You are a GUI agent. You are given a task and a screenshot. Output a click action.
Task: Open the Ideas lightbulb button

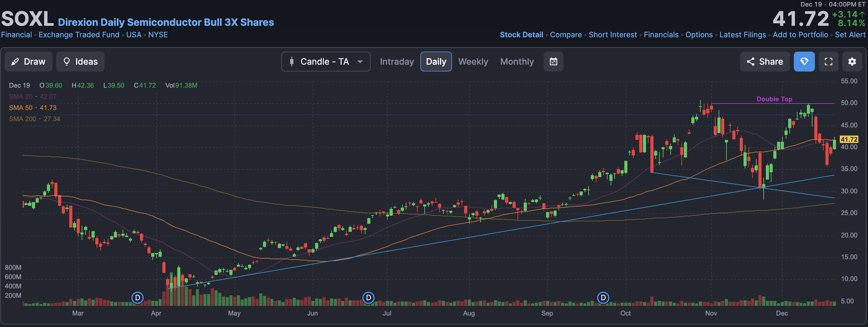[80, 62]
